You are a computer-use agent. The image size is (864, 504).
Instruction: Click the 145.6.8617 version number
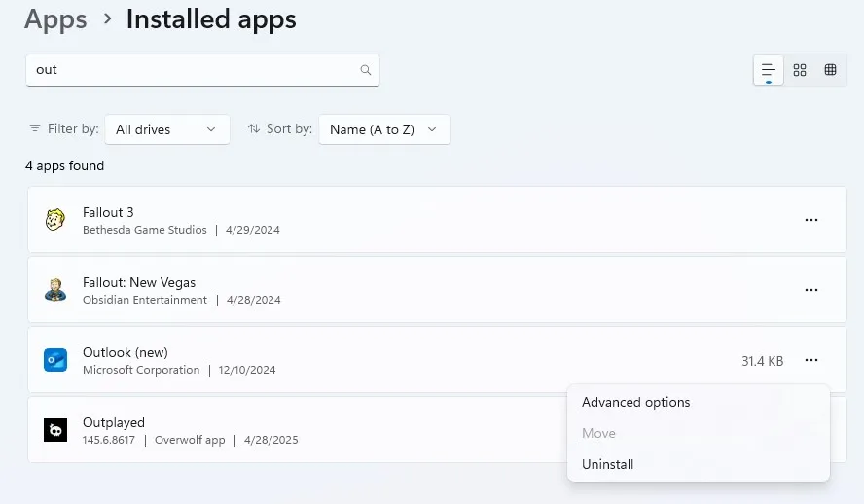click(x=109, y=440)
